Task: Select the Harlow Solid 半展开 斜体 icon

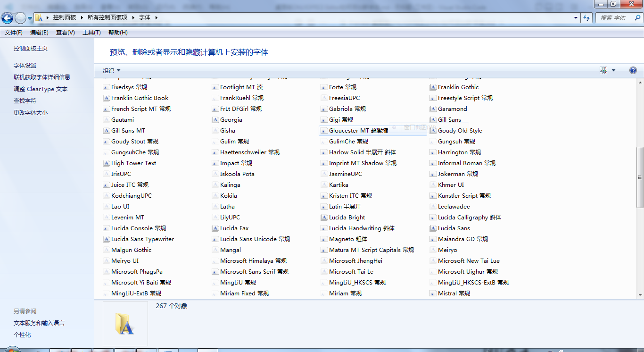Action: (x=324, y=152)
